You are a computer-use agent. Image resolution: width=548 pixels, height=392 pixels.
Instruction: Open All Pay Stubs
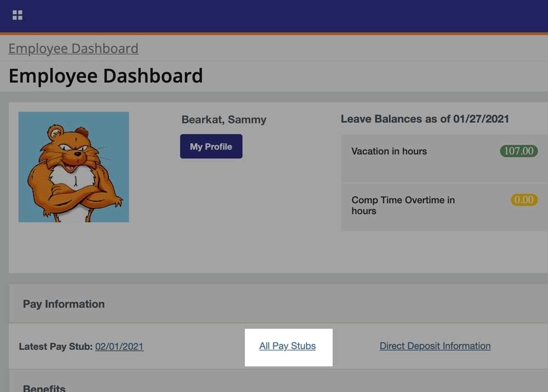click(x=288, y=346)
